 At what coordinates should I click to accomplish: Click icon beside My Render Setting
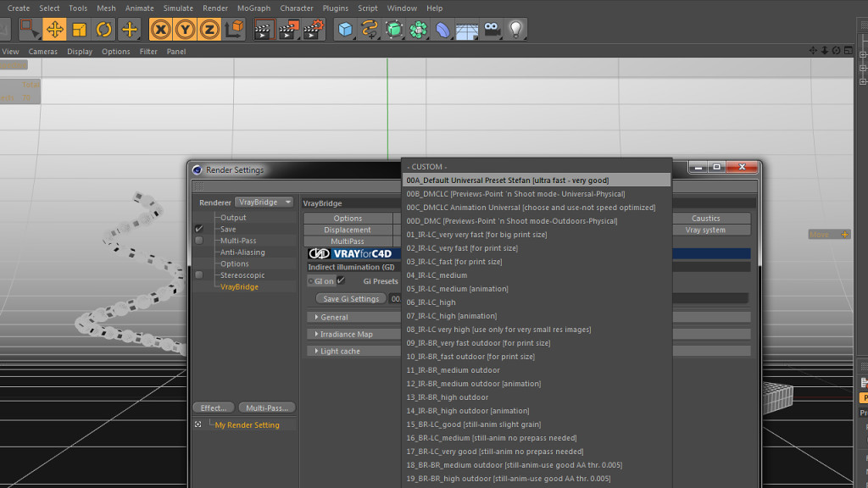[x=198, y=424]
